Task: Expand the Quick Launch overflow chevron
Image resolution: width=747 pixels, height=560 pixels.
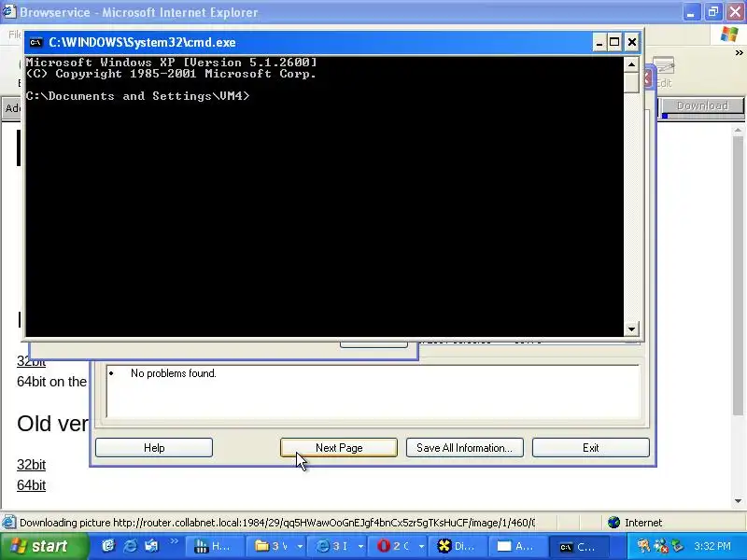Action: pyautogui.click(x=174, y=541)
